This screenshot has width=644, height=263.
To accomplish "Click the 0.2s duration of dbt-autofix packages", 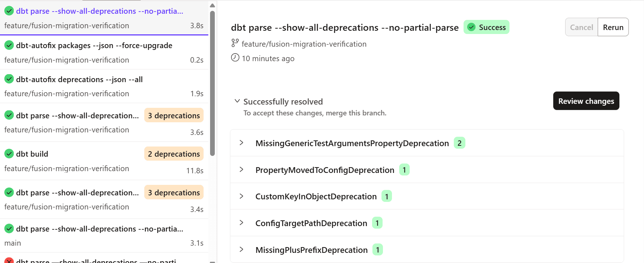I will click(x=197, y=60).
